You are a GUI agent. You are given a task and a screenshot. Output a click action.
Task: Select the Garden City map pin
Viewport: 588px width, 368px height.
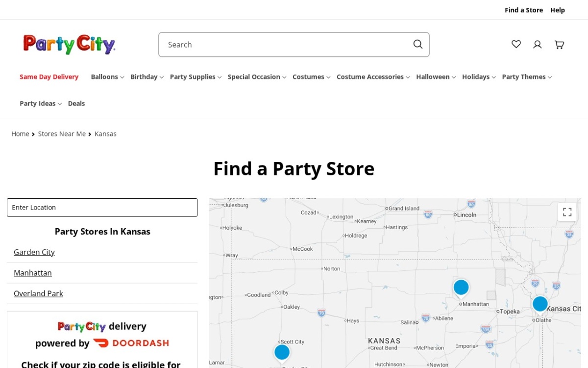[282, 353]
